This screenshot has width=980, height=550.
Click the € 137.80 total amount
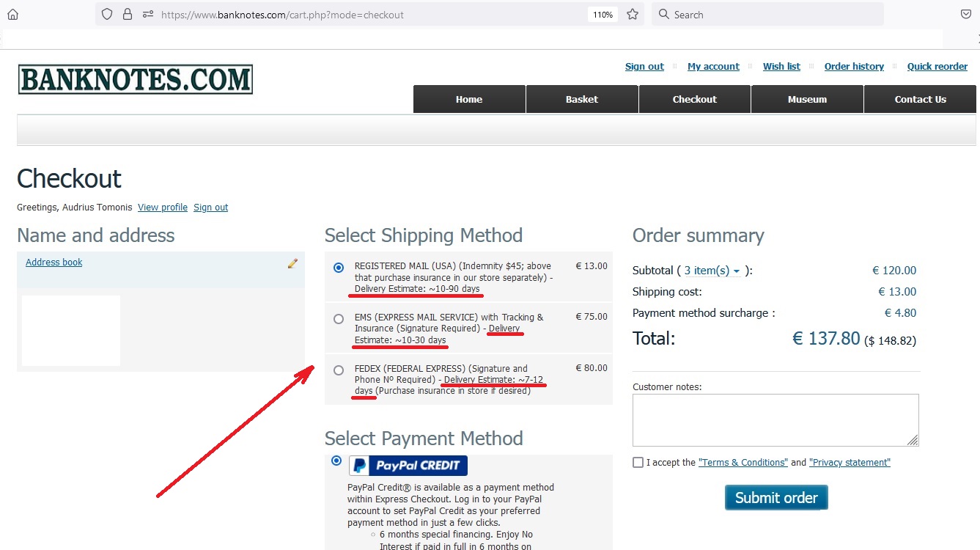tap(826, 338)
